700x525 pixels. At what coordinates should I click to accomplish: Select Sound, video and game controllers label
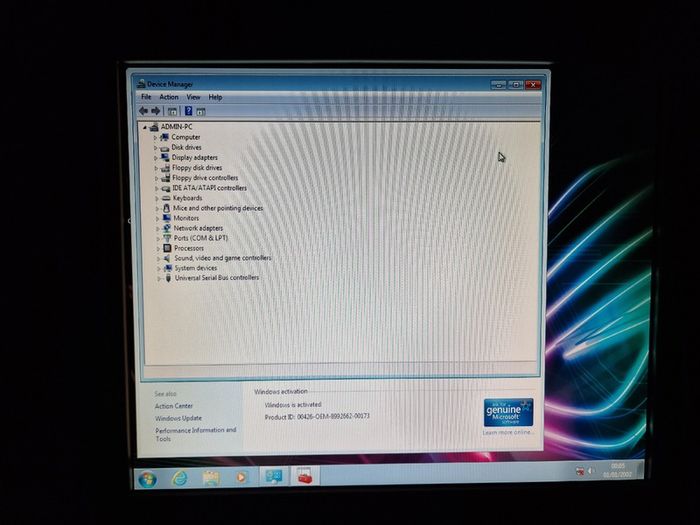click(223, 258)
